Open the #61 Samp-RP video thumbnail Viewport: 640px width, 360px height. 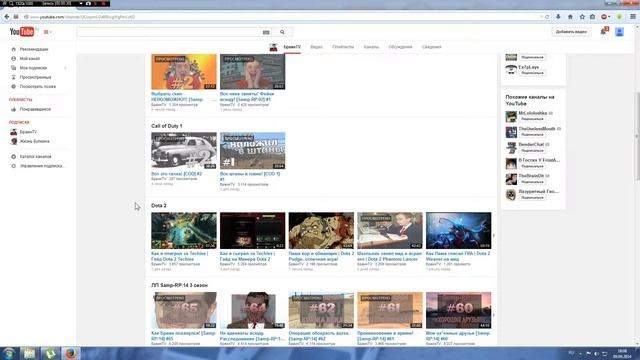coord(390,310)
